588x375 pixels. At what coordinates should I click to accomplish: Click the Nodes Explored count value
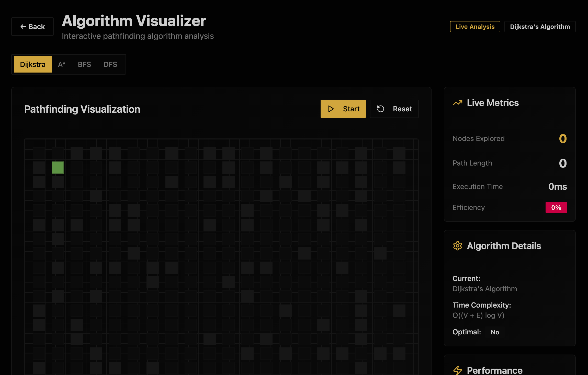coord(563,139)
